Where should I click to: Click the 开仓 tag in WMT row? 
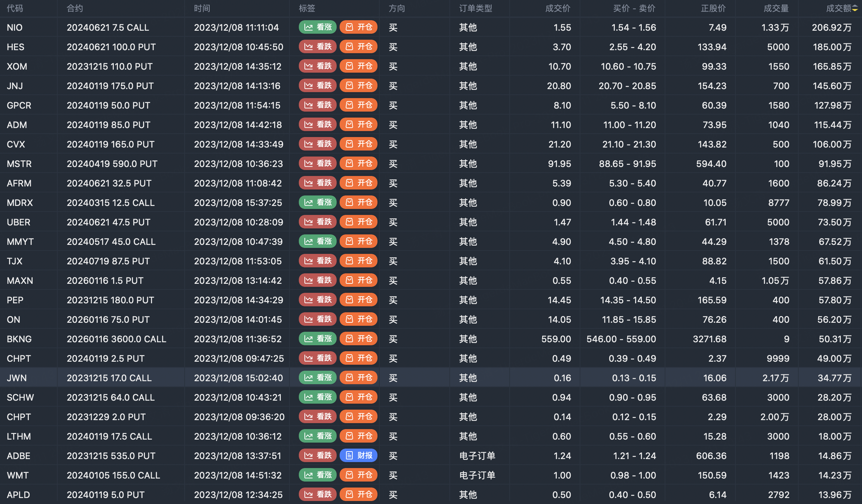tap(358, 475)
